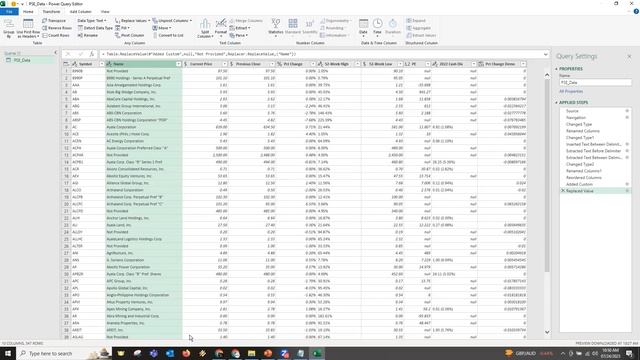Click Use First Row as Headers
Screen dimensions: 640x360
click(x=28, y=28)
